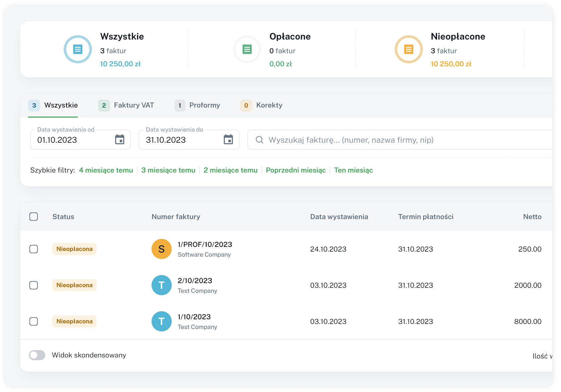The image size is (561, 392).
Task: Click the blue Wszystkie invoices icon
Action: [78, 49]
